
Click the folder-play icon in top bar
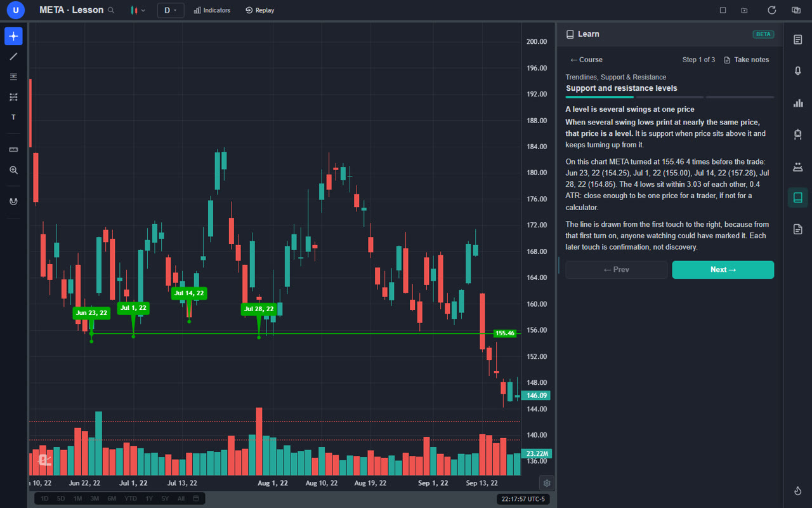pyautogui.click(x=744, y=10)
